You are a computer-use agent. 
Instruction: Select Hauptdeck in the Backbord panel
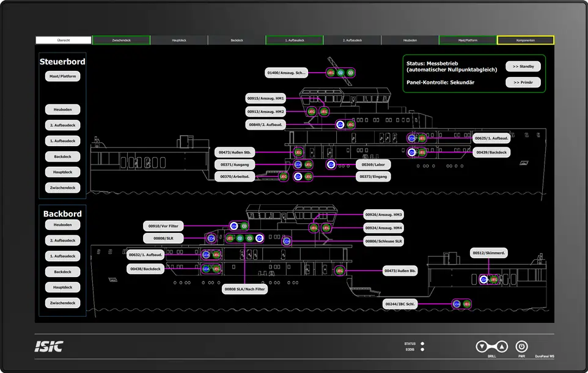pos(62,287)
